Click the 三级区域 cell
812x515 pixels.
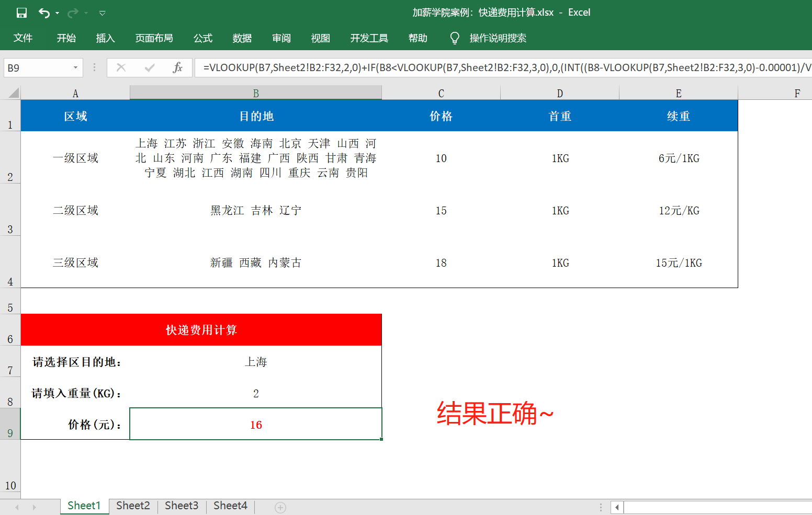(x=75, y=262)
